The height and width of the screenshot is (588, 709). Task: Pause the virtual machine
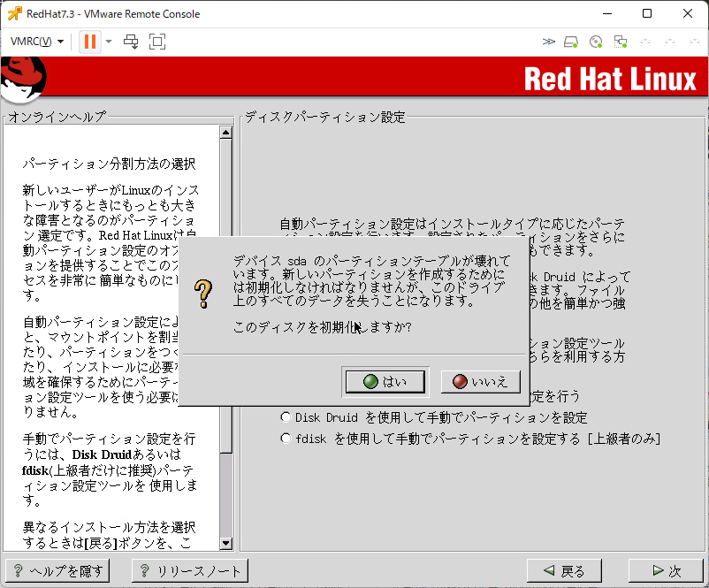click(90, 42)
